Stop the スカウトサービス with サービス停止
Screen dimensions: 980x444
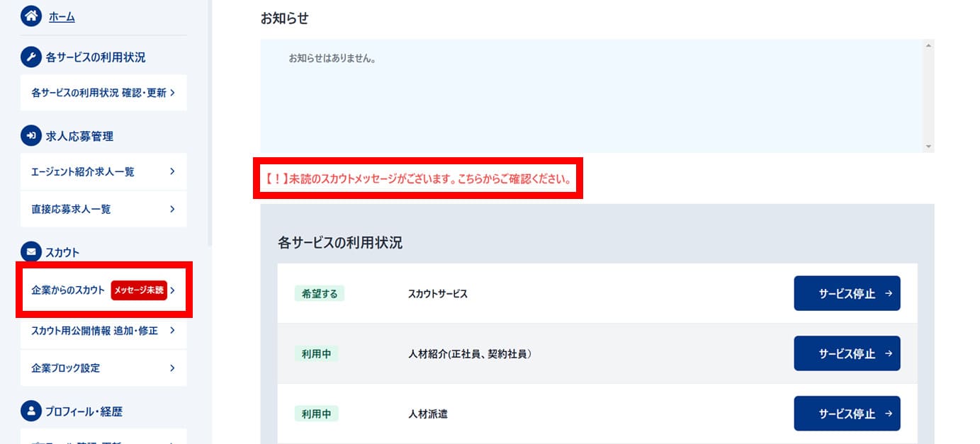(x=847, y=294)
